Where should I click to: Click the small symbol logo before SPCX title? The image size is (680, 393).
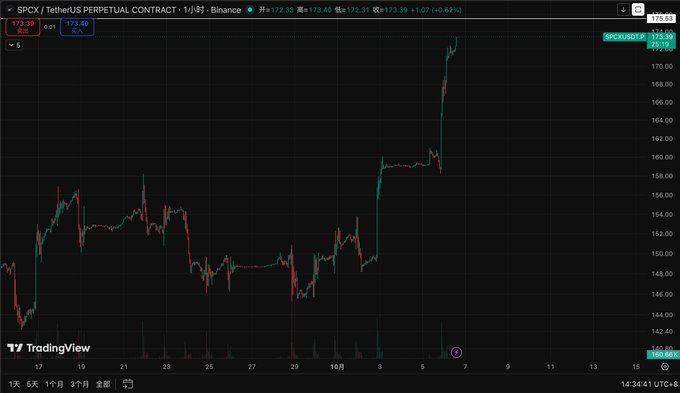pyautogui.click(x=10, y=10)
